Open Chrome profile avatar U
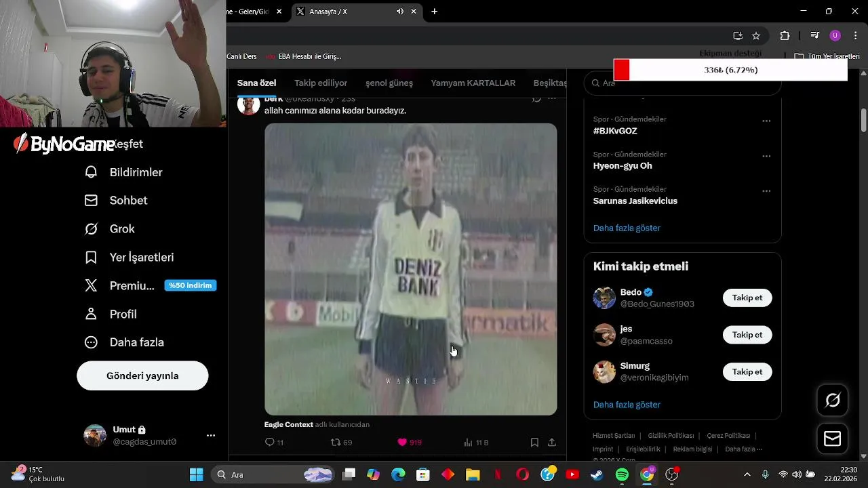The width and height of the screenshot is (868, 488). coord(835,35)
